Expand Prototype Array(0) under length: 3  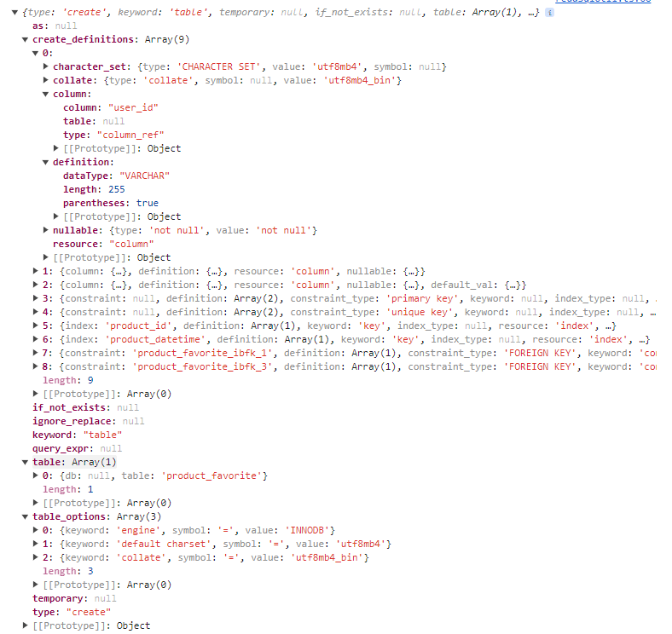coord(36,585)
